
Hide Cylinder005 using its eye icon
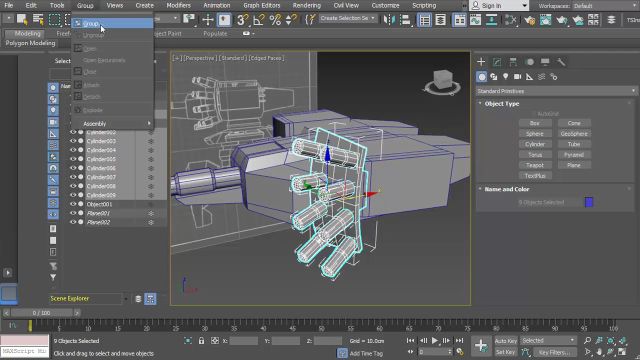pos(73,159)
